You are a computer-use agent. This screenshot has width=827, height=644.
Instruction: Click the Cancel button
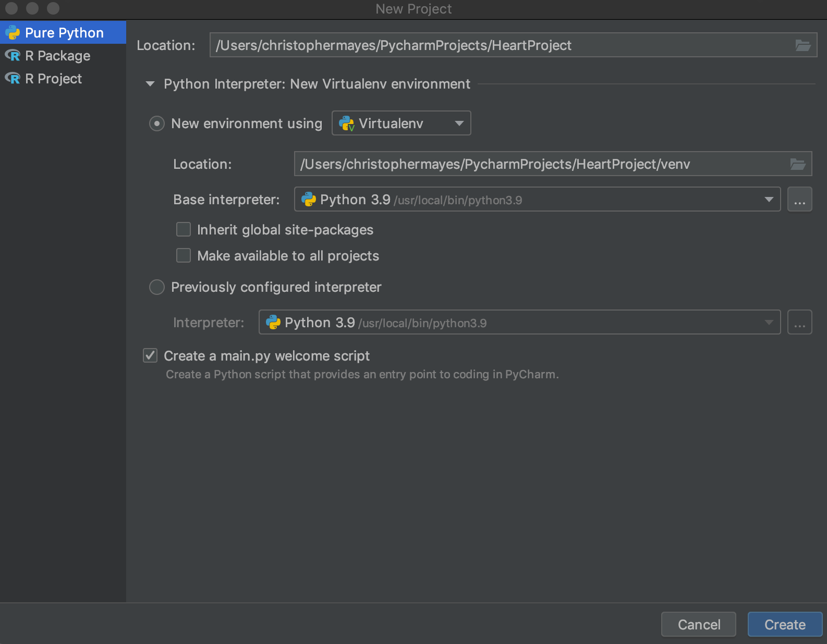click(698, 624)
